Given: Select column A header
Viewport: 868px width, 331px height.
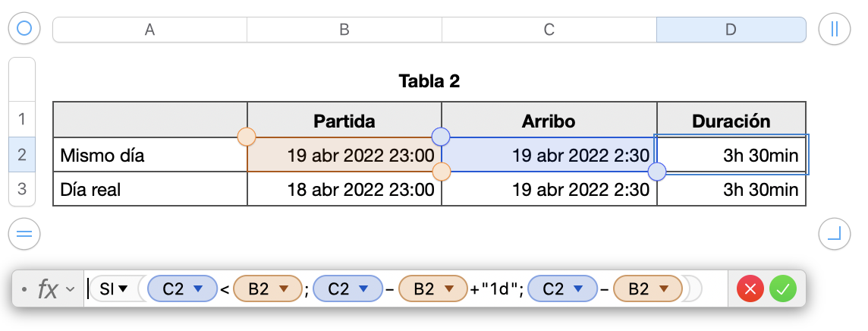Looking at the screenshot, I should [x=149, y=30].
